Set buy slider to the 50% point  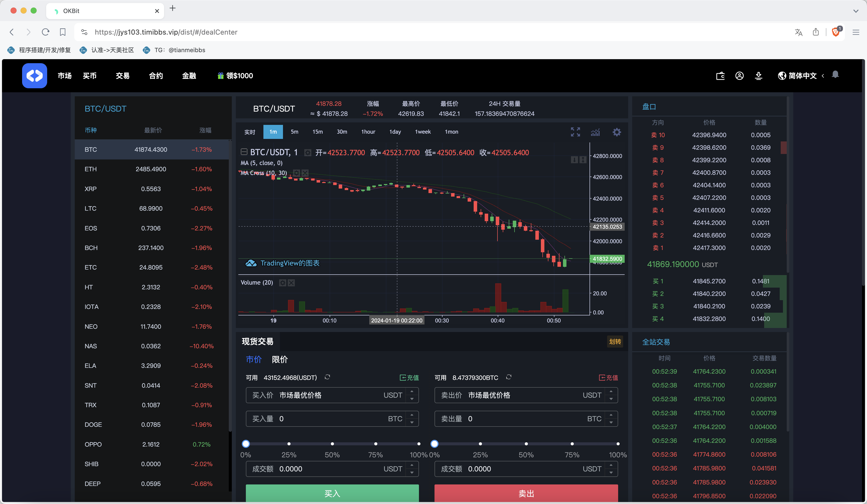coord(332,444)
